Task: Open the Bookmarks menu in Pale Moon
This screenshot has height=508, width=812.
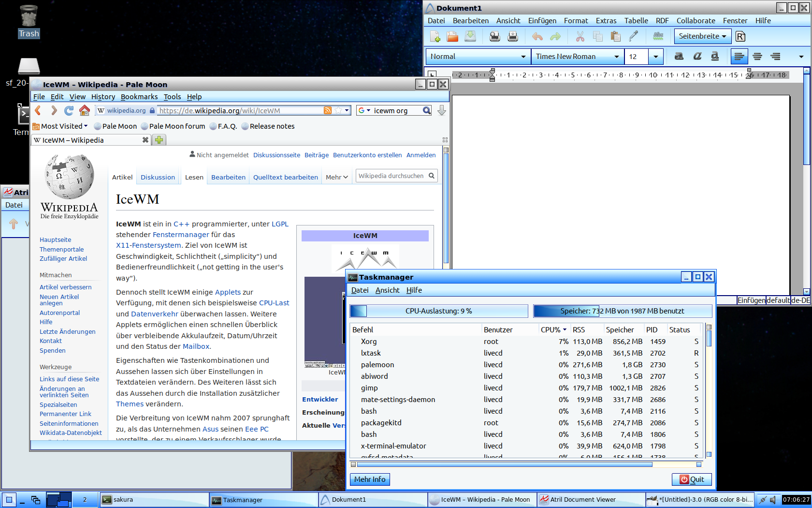Action: 139,97
